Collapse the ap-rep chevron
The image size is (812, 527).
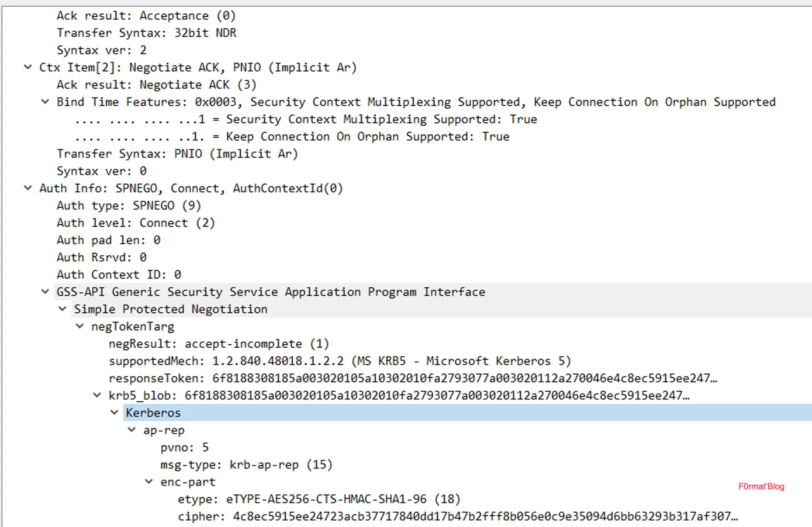pyautogui.click(x=131, y=430)
